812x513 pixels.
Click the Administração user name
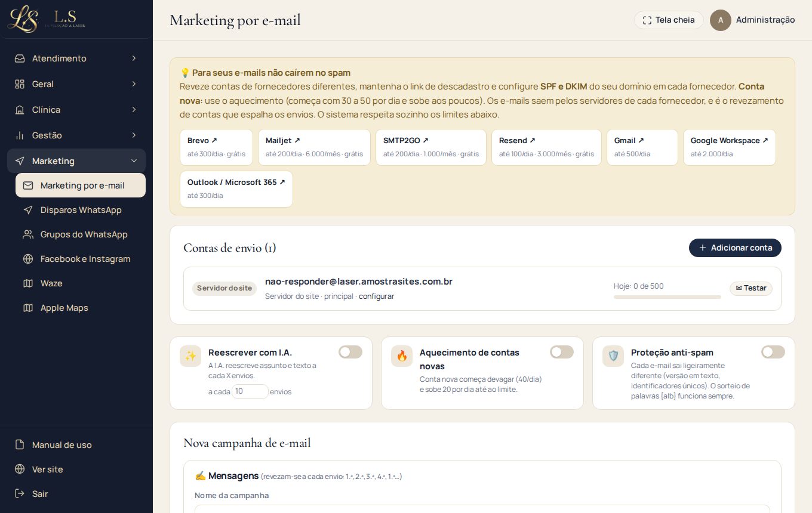click(x=765, y=20)
